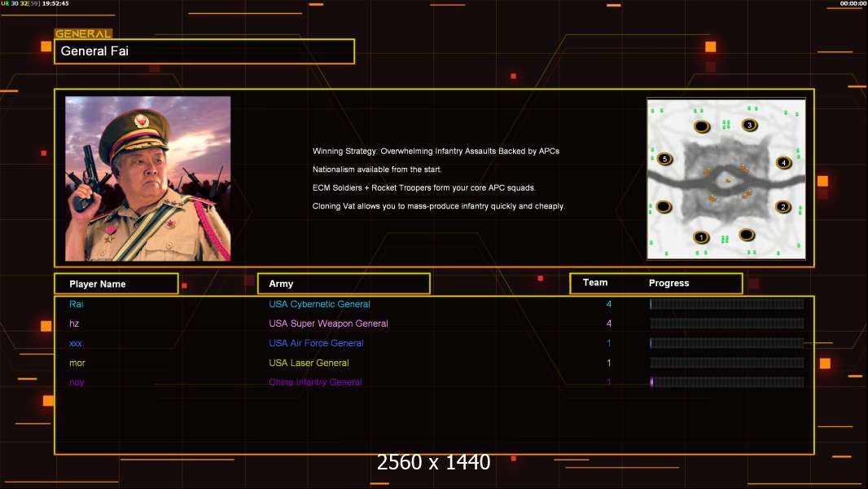Click the General Fai name field

[x=204, y=51]
